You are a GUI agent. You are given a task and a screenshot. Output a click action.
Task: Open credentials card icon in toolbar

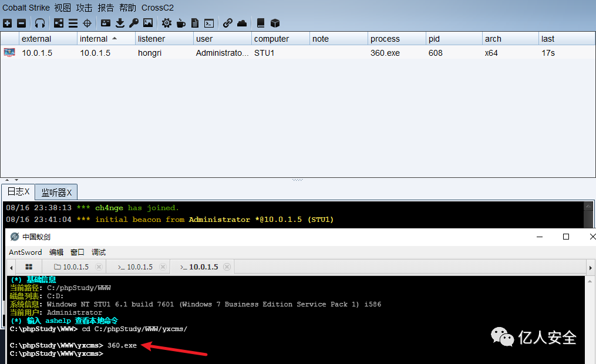pyautogui.click(x=106, y=23)
